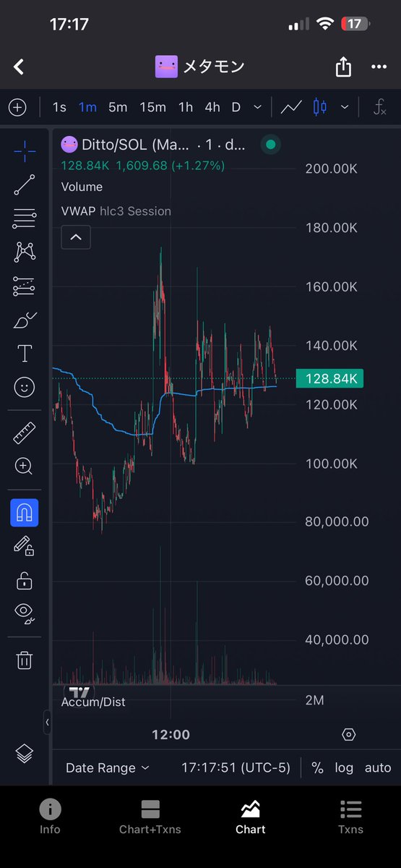This screenshot has height=868, width=401.
Task: Tap the 17:17:51 (UTC-5) timezone
Action: point(235,767)
